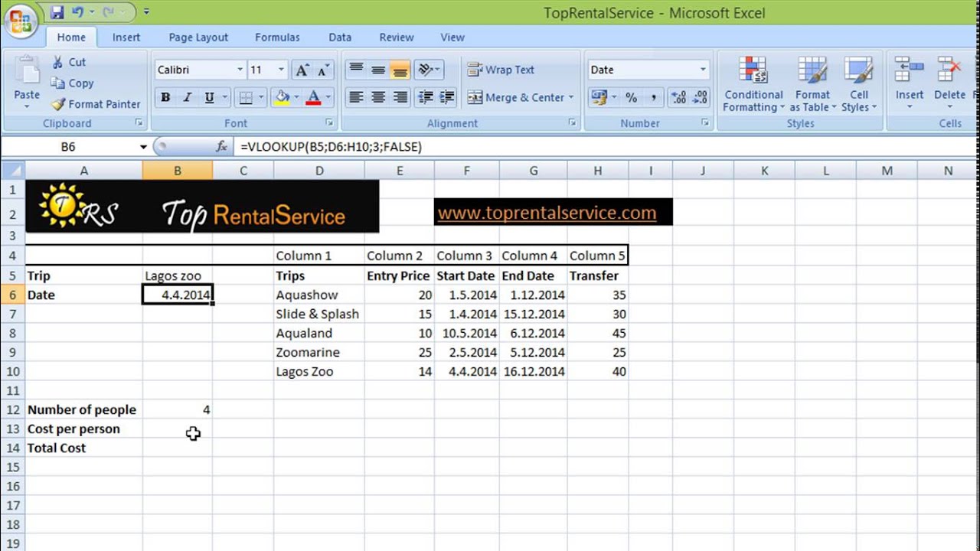Open Font dialog launcher
Viewport: 980px width, 551px height.
pyautogui.click(x=329, y=122)
